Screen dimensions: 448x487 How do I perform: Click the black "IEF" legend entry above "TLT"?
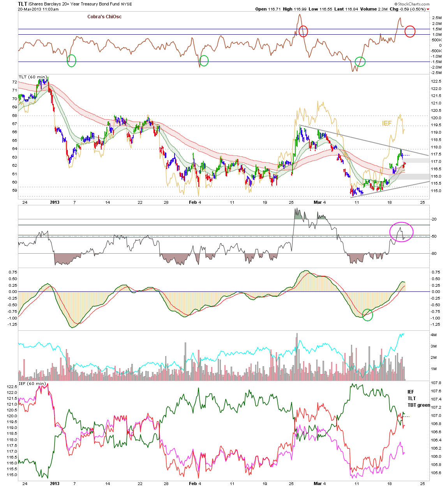pos(411,392)
